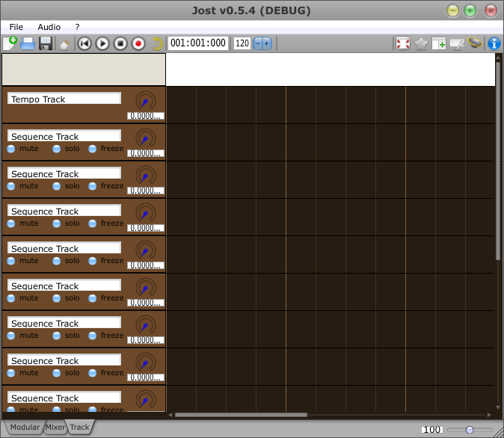Click the tempo stepper next to 120
The height and width of the screenshot is (438, 504).
pyautogui.click(x=262, y=43)
